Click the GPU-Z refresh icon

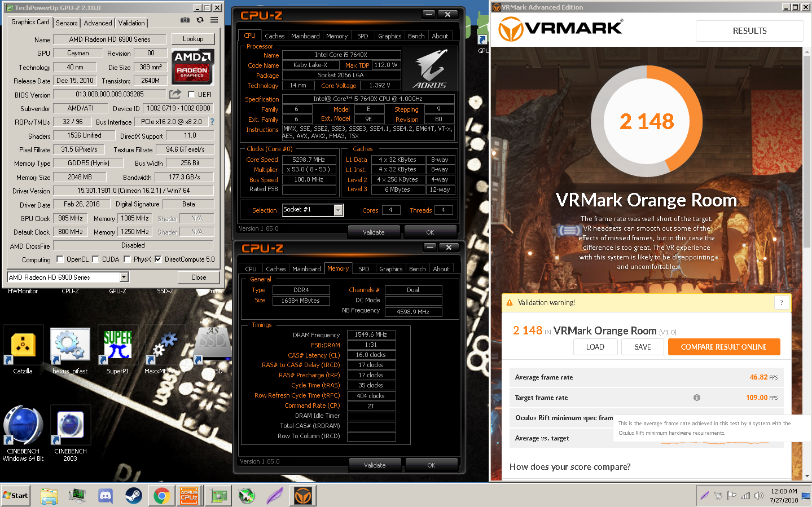click(200, 20)
